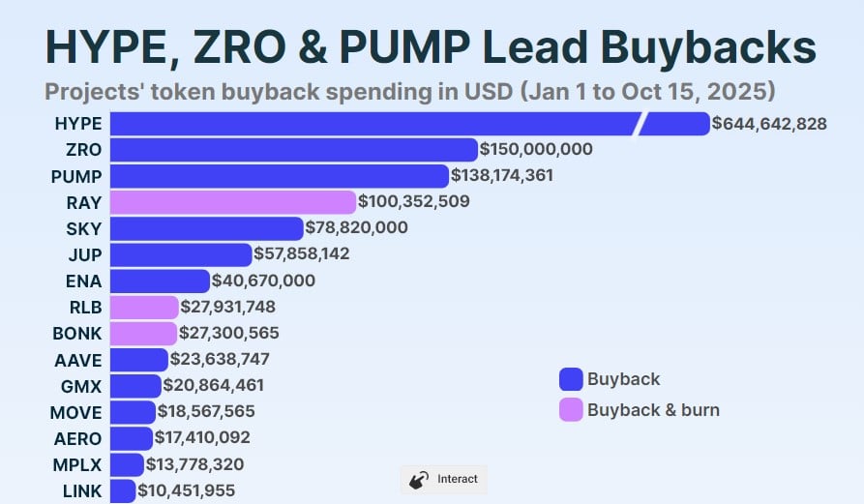Click the purple BONK bar
The image size is (864, 504).
[143, 333]
